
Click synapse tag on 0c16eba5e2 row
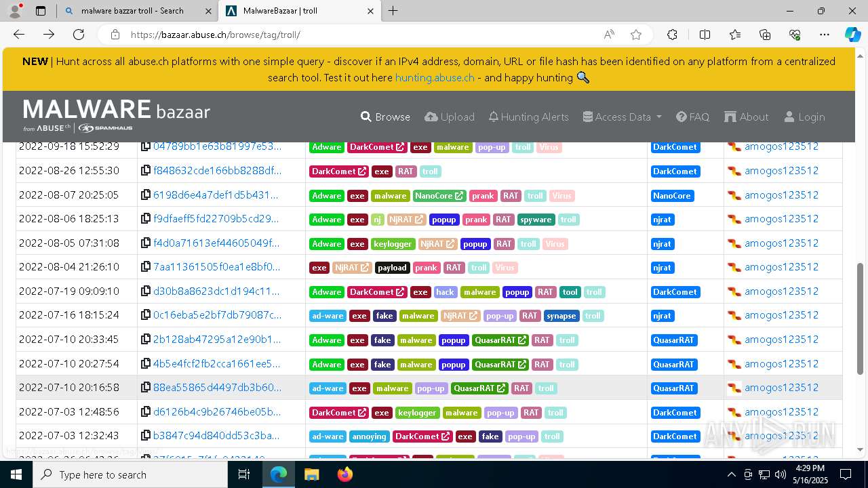tap(561, 316)
